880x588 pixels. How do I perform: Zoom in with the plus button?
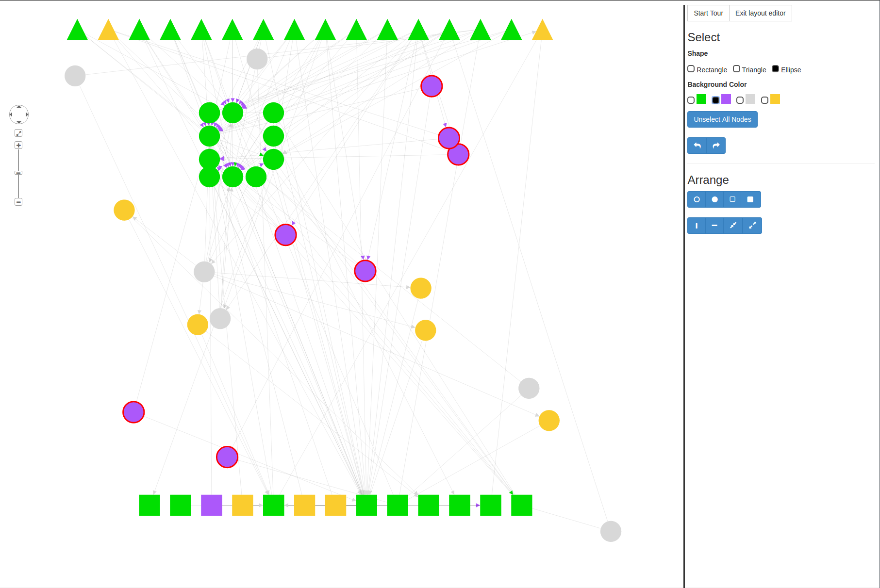(18, 146)
